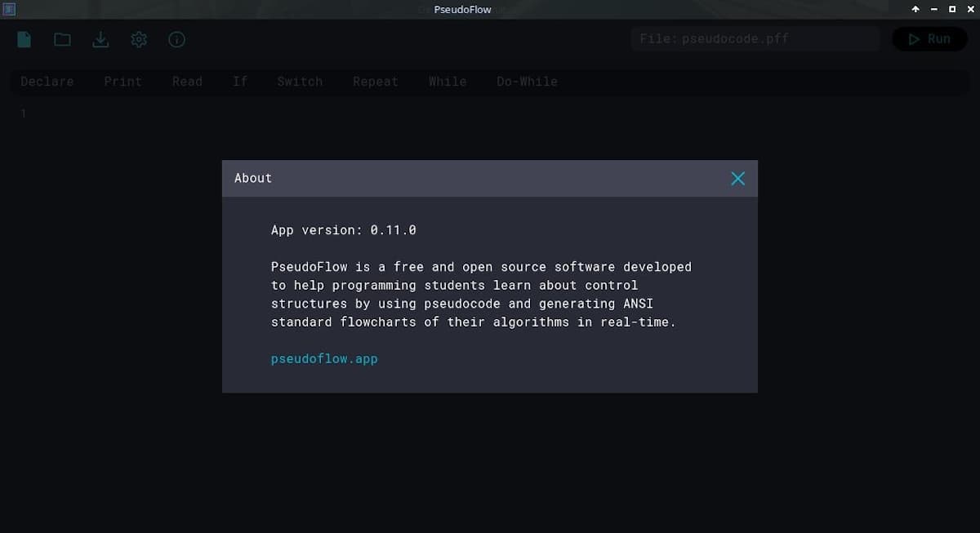Image resolution: width=980 pixels, height=533 pixels.
Task: Insert a While loop
Action: tap(448, 82)
